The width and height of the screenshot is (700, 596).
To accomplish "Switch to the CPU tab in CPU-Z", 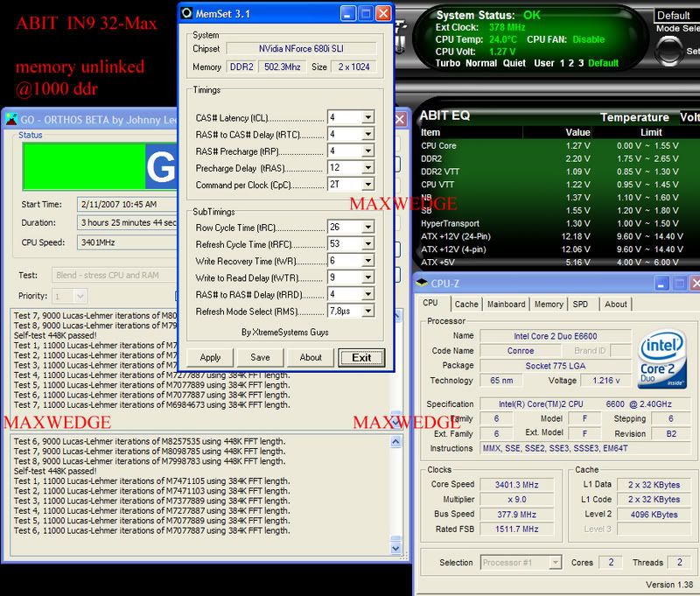I will (430, 303).
